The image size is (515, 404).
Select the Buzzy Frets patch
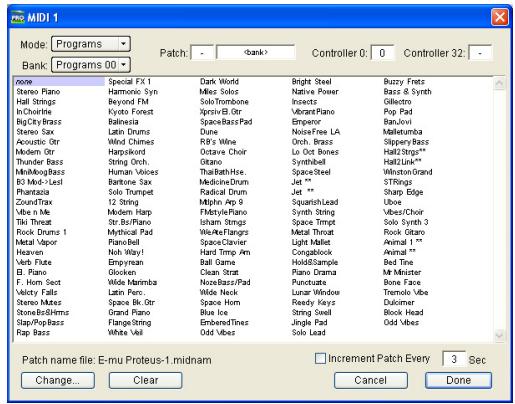404,82
